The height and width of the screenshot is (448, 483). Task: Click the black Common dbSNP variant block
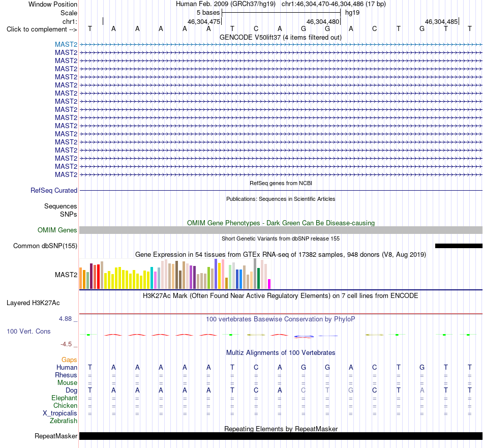[459, 246]
